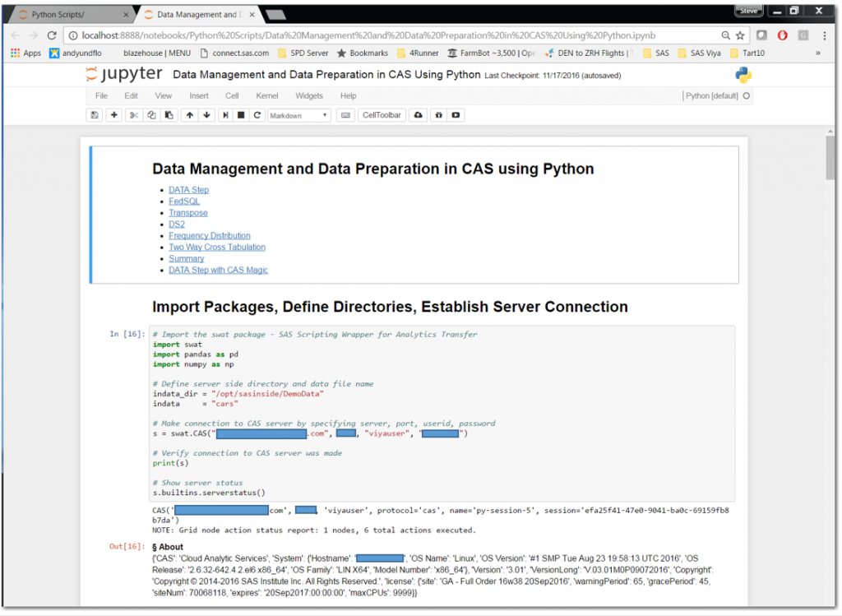842x616 pixels.
Task: Open the Chrome customize menu
Action: 825,36
